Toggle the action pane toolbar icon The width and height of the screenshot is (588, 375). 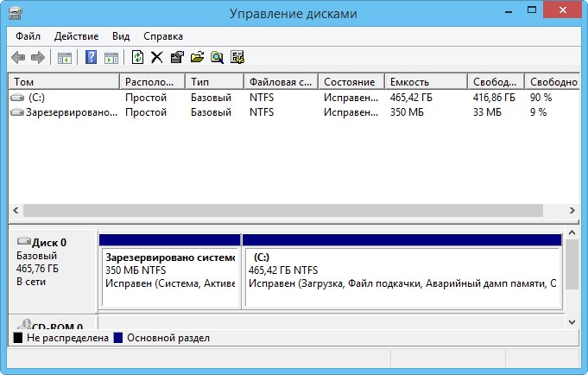pyautogui.click(x=111, y=58)
